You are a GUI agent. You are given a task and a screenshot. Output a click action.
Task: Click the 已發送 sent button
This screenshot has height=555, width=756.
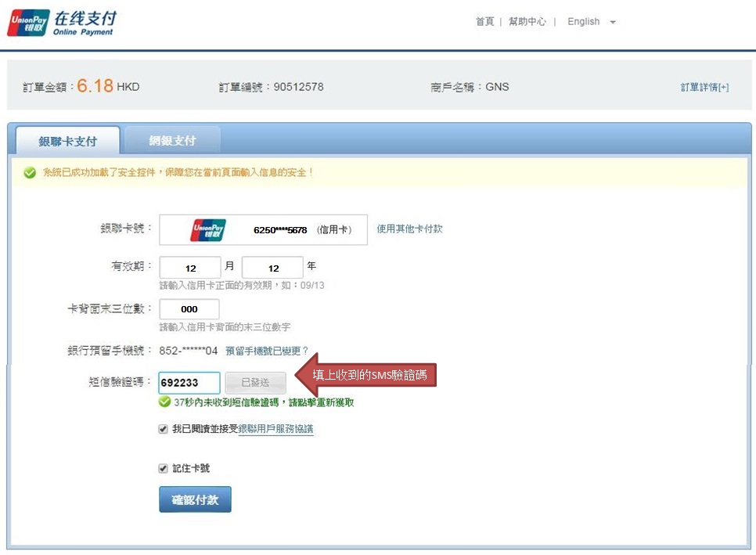tap(256, 382)
